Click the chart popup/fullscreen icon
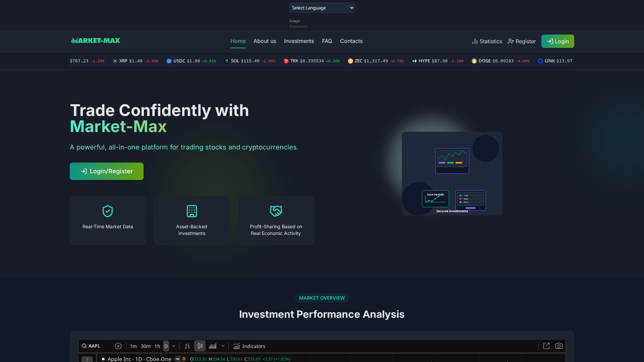This screenshot has height=362, width=644. click(546, 346)
